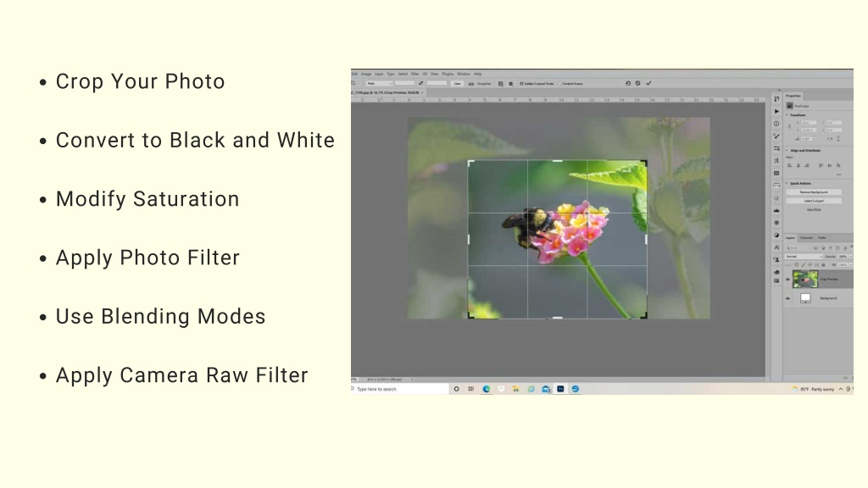
Task: Toggle the link width and height icon
Action: [x=789, y=127]
